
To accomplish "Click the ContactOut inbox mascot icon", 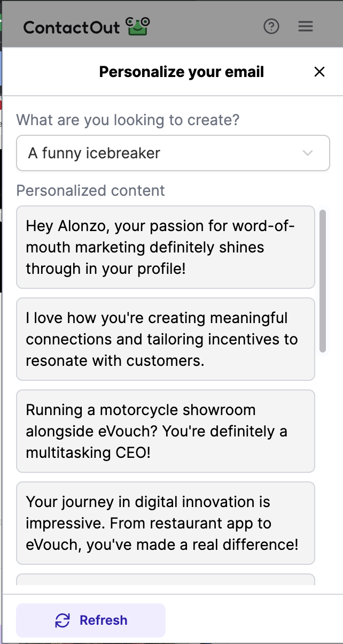I will (137, 25).
